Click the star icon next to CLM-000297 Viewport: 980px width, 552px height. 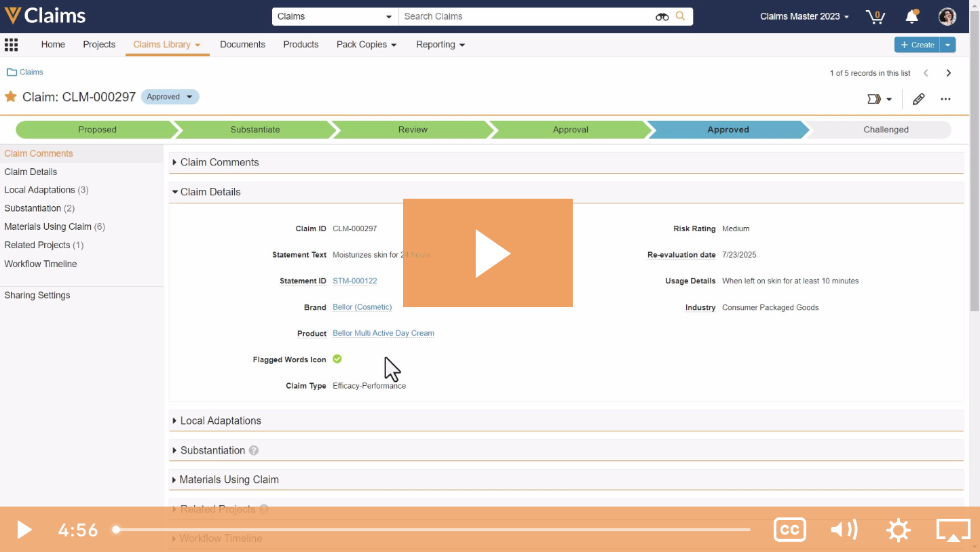pos(10,96)
